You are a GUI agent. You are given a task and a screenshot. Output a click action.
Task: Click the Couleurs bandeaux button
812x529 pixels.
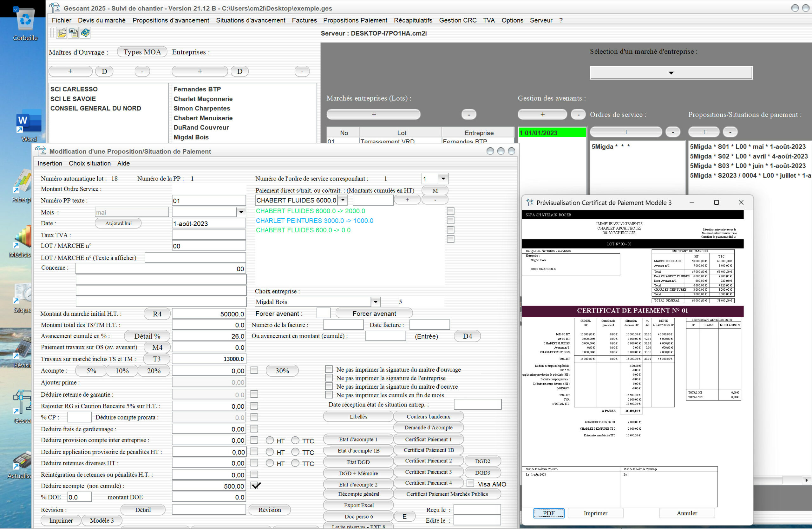point(428,416)
